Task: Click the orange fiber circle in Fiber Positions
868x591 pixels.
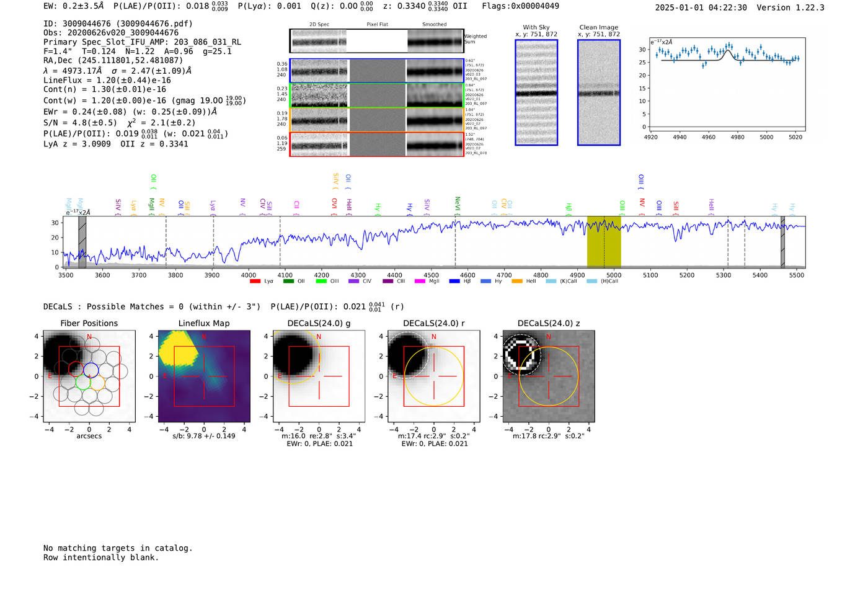Action: 98,382
